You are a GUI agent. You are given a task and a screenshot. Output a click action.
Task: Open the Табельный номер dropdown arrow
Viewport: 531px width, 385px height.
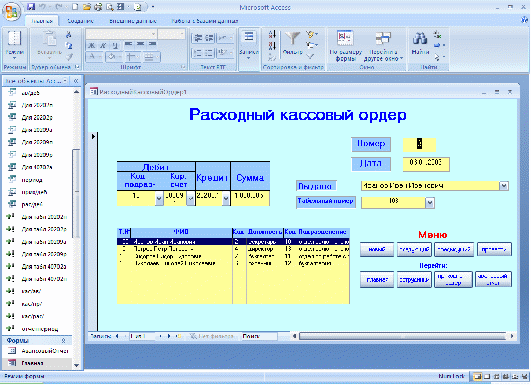430,203
